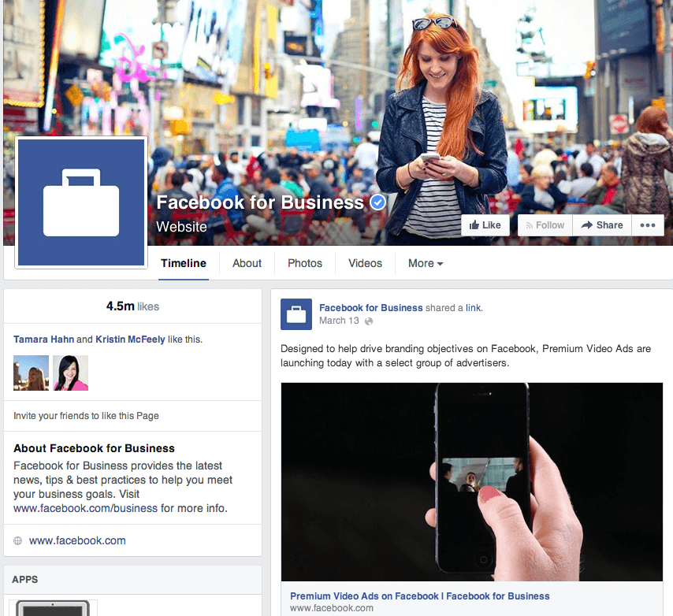673x616 pixels.
Task: Click the 4.5m likes count
Action: pos(132,306)
